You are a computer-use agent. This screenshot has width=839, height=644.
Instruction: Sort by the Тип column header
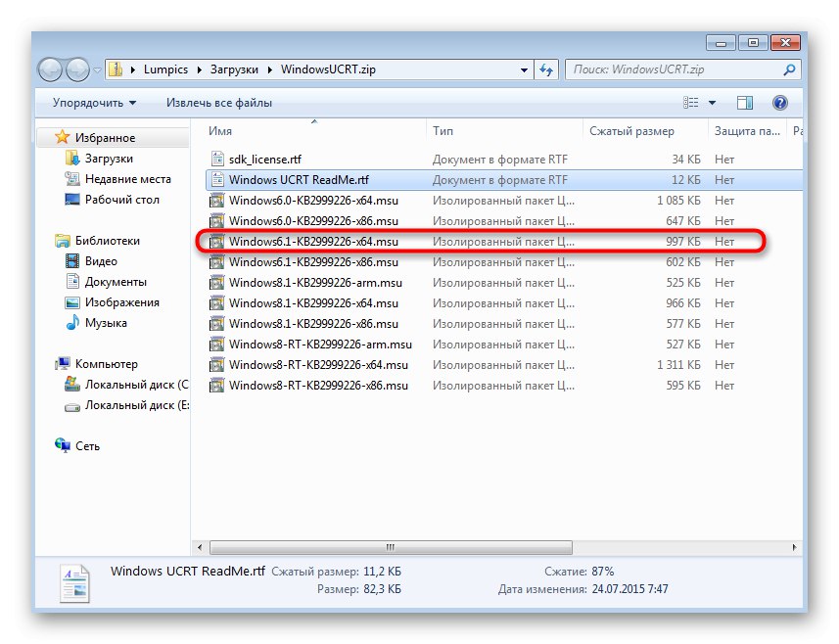(504, 131)
